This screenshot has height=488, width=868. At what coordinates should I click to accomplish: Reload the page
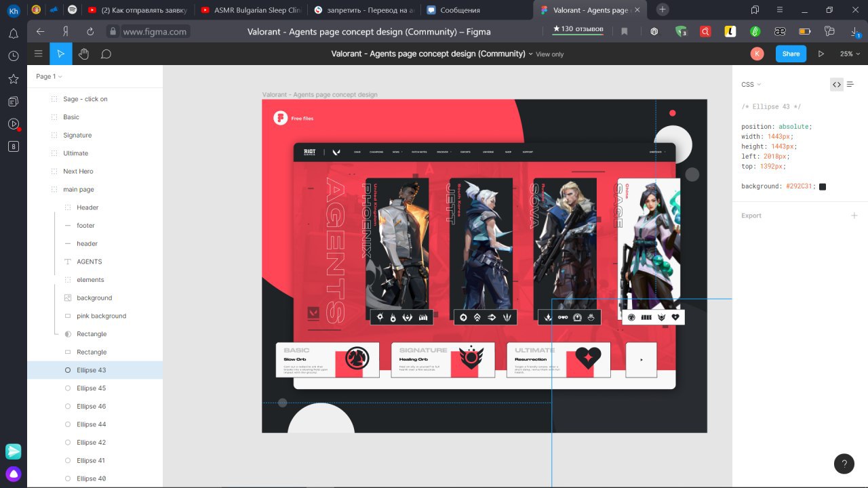(x=90, y=31)
